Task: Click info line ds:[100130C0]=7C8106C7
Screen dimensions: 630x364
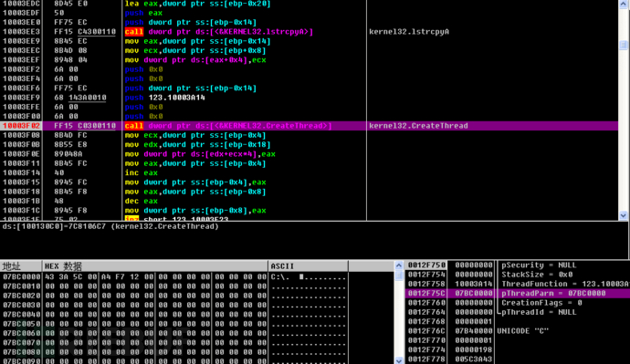Action: pyautogui.click(x=110, y=226)
